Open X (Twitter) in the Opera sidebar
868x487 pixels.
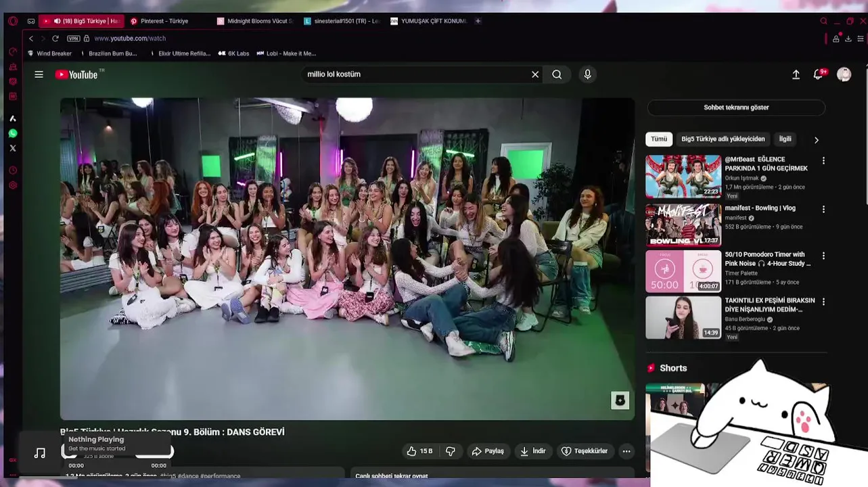[x=12, y=148]
